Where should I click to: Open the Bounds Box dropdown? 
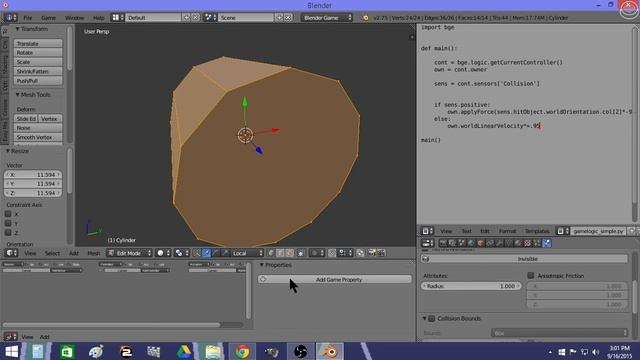tap(559, 333)
